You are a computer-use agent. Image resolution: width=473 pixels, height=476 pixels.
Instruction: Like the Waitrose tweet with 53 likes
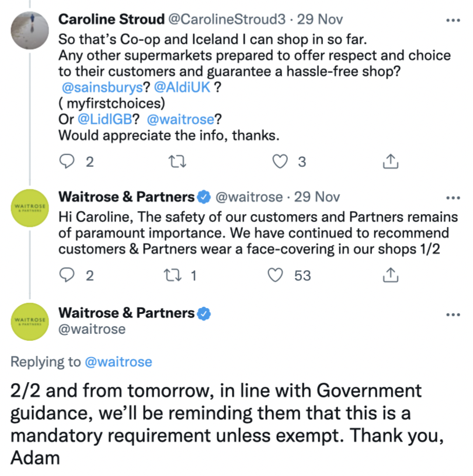275,275
